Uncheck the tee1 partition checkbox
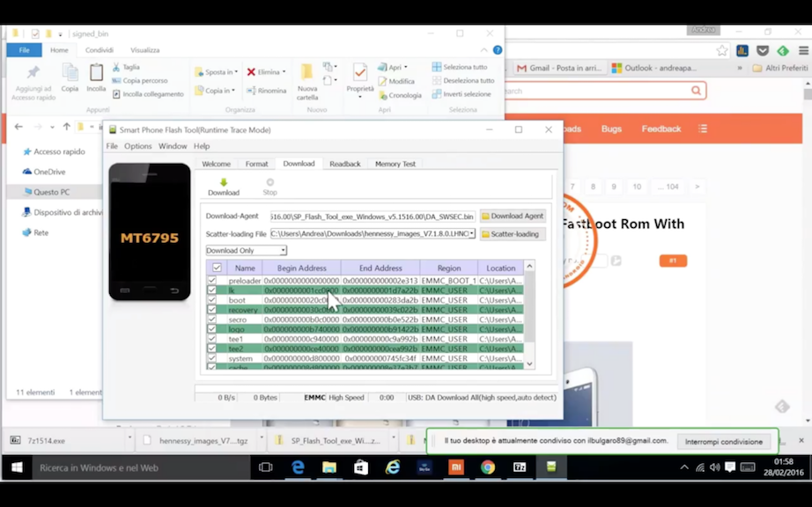The width and height of the screenshot is (812, 507). [x=211, y=339]
